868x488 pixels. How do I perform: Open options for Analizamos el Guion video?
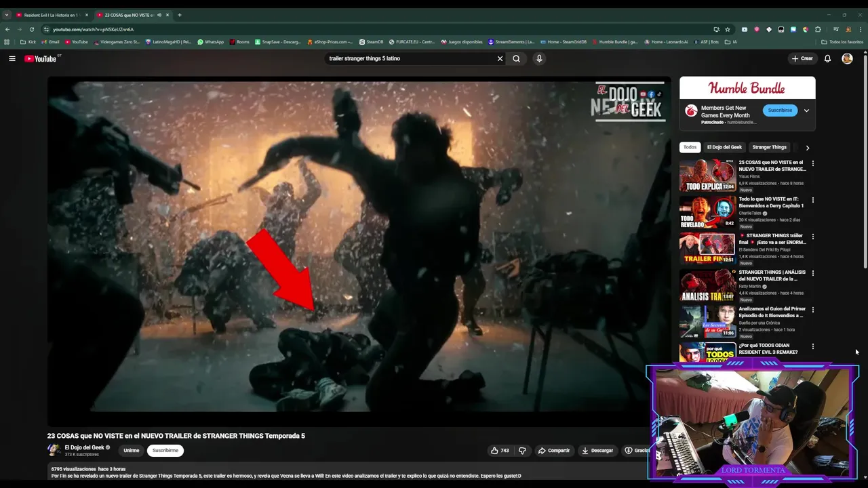(x=812, y=310)
